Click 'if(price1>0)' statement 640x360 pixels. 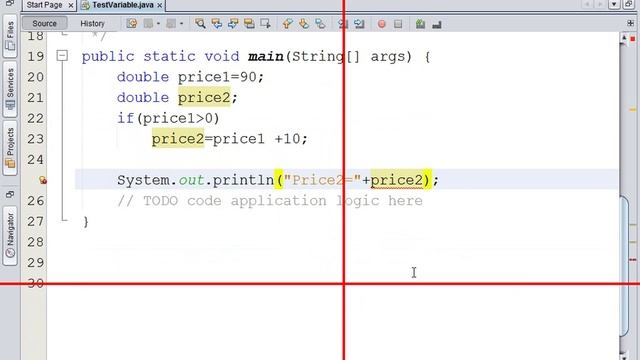[x=168, y=118]
